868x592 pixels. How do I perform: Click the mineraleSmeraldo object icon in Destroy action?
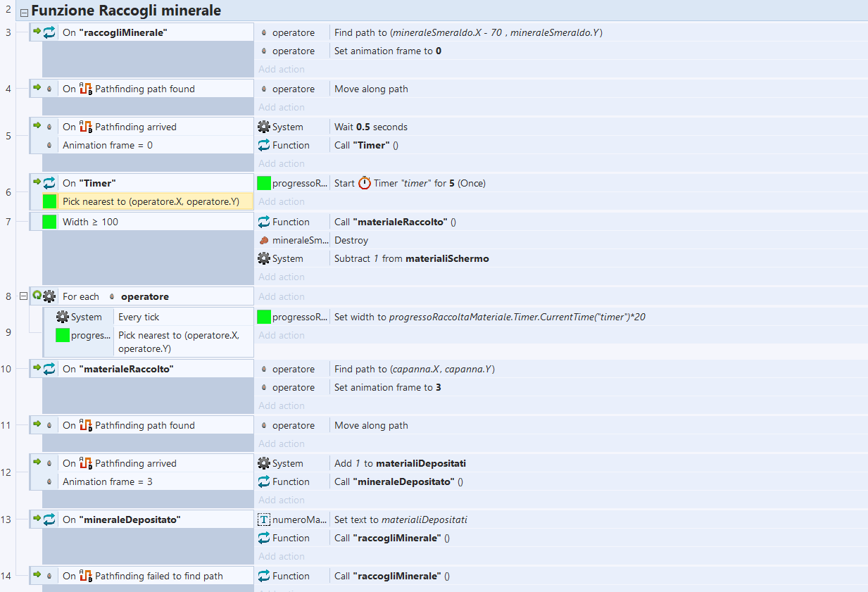pos(264,240)
